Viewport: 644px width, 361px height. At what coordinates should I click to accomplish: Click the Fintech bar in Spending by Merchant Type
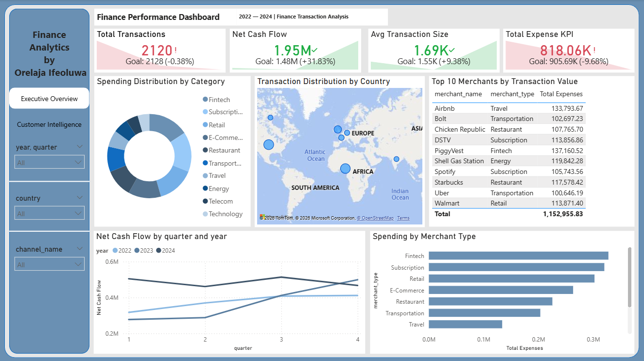[x=519, y=256]
